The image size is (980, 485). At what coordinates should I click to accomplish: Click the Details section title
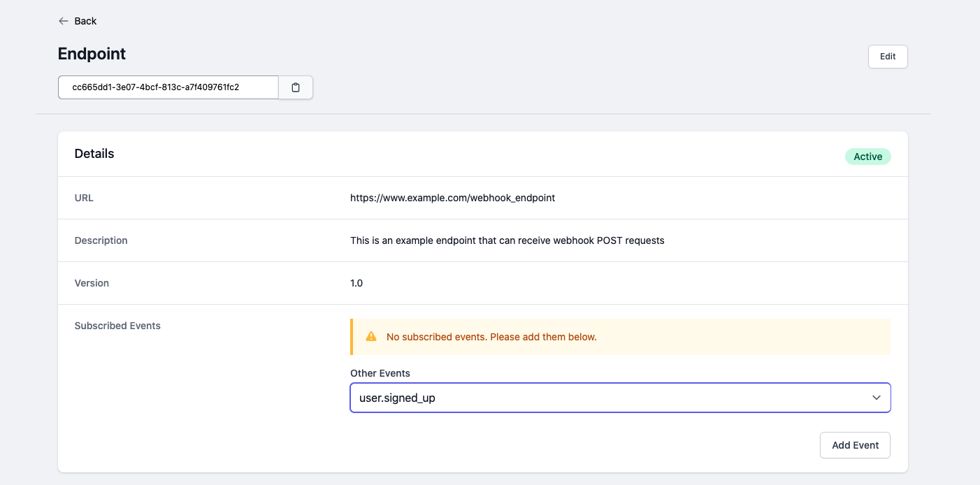(x=94, y=154)
